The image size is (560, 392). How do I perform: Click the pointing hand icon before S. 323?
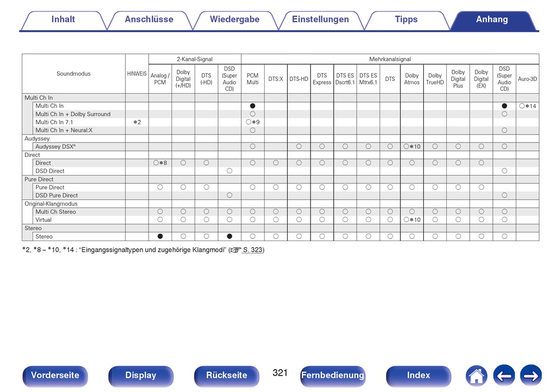[236, 250]
